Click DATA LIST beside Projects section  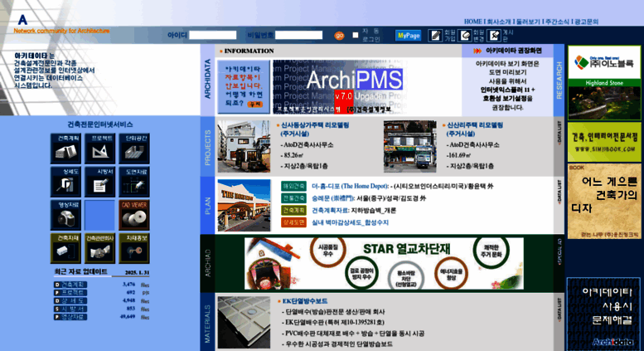coord(559,132)
